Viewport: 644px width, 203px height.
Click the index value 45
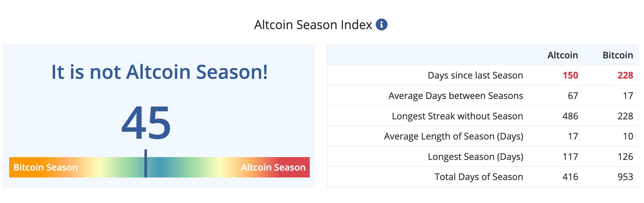(146, 123)
